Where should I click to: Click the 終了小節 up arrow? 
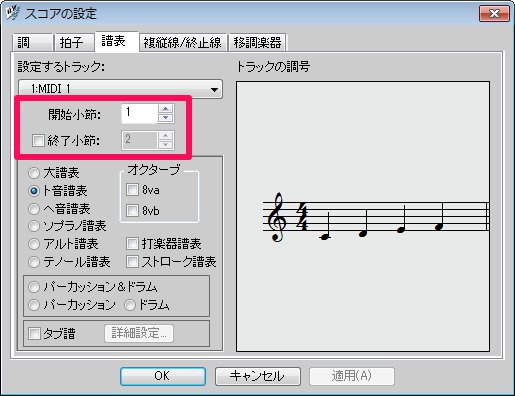click(x=166, y=136)
